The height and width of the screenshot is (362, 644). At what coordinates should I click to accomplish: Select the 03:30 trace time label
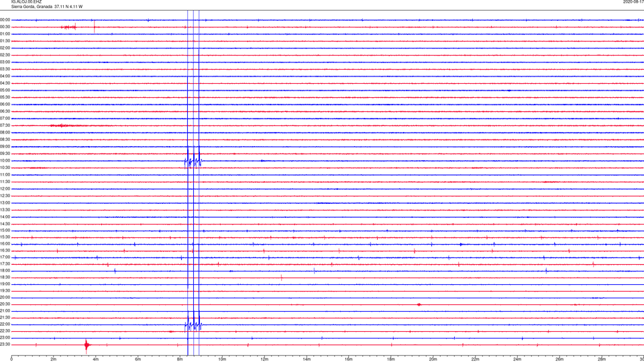tap(5, 69)
